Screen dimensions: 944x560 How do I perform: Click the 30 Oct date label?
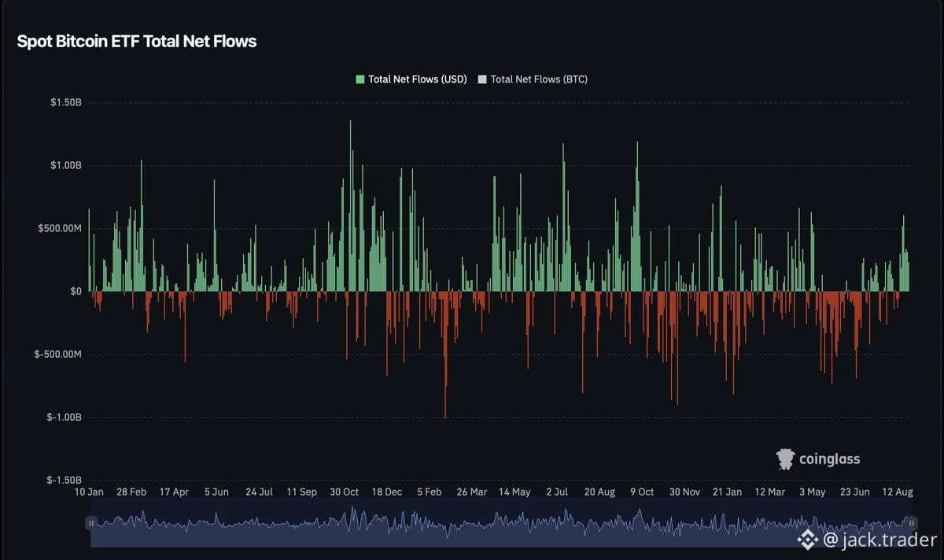tap(344, 492)
